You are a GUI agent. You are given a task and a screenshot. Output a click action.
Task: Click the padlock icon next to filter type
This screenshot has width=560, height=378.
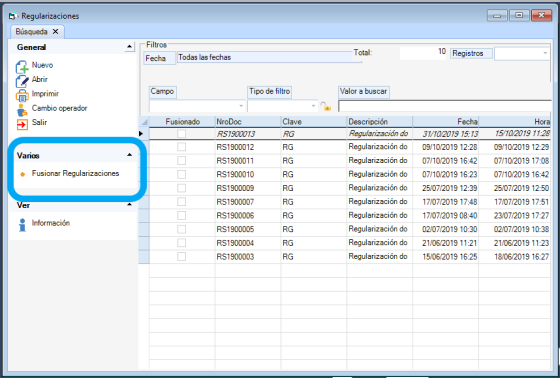pyautogui.click(x=325, y=106)
